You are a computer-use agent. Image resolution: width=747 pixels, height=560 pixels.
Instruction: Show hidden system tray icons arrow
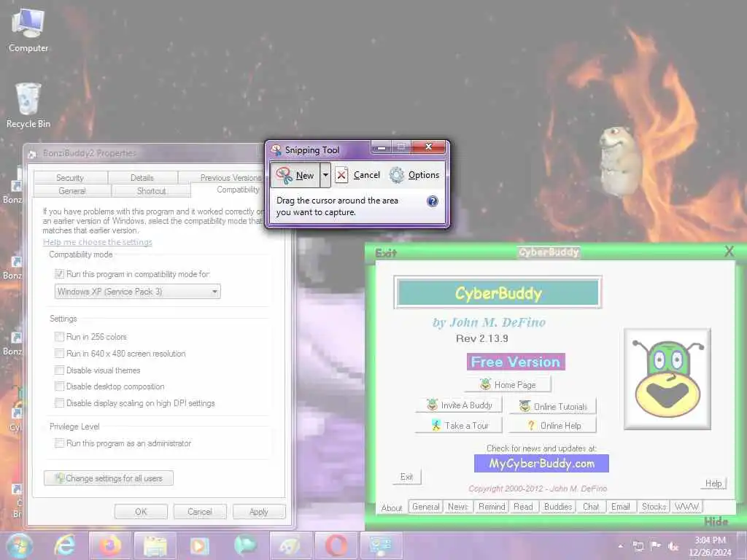click(621, 546)
